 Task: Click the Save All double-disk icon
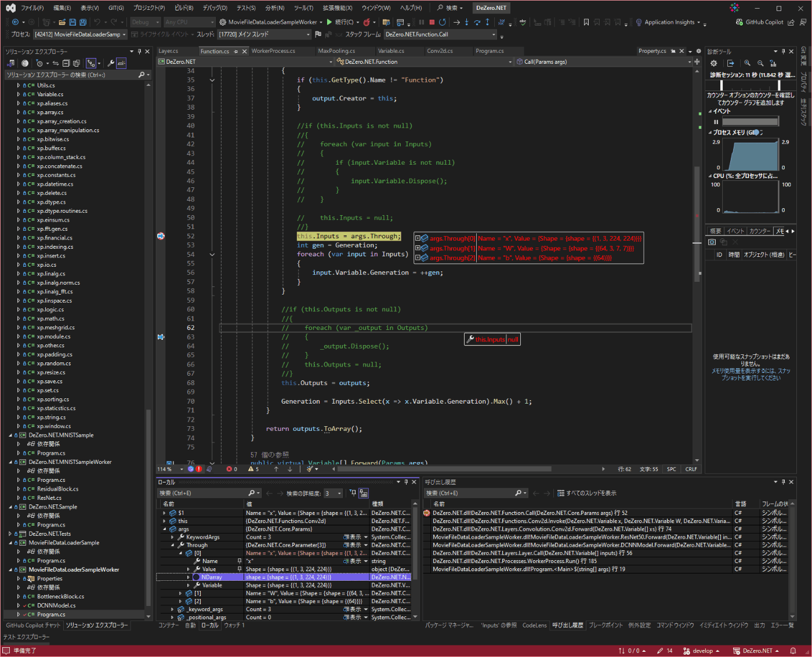coord(83,22)
